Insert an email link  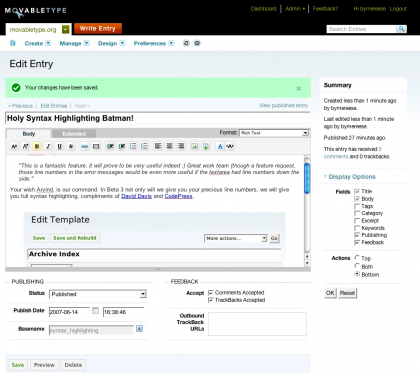pos(96,146)
